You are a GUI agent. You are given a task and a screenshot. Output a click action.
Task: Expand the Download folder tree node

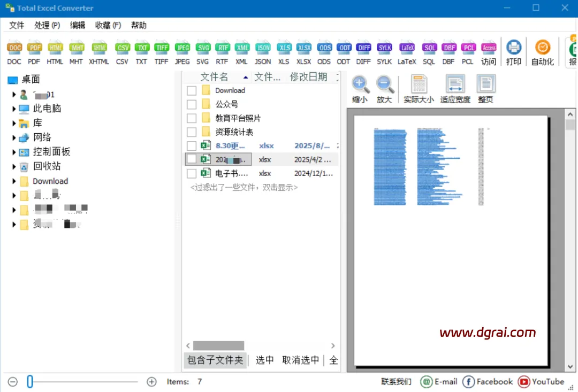point(14,181)
